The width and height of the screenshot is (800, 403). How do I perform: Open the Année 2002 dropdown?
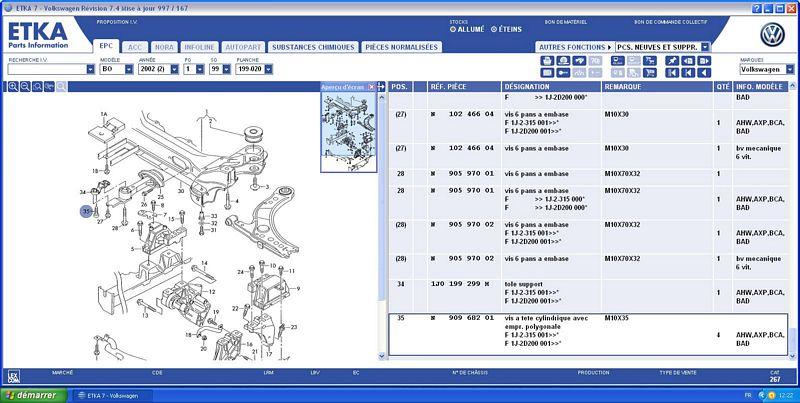click(x=174, y=69)
